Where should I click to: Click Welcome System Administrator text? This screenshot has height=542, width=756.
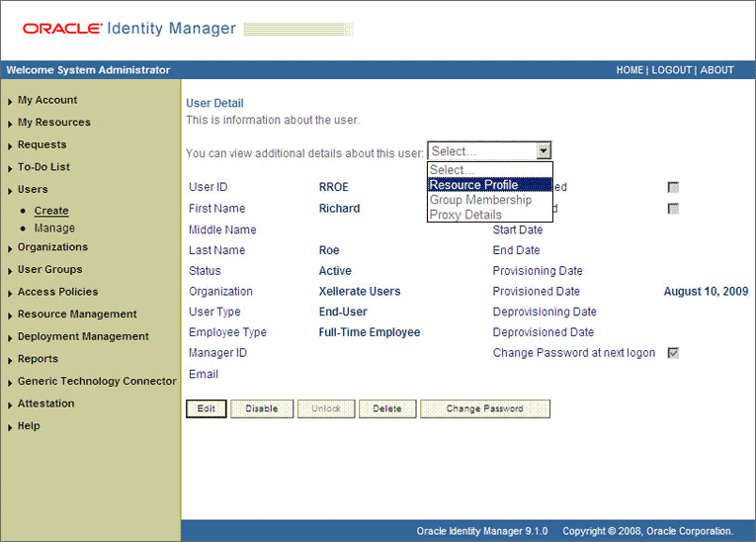[88, 70]
